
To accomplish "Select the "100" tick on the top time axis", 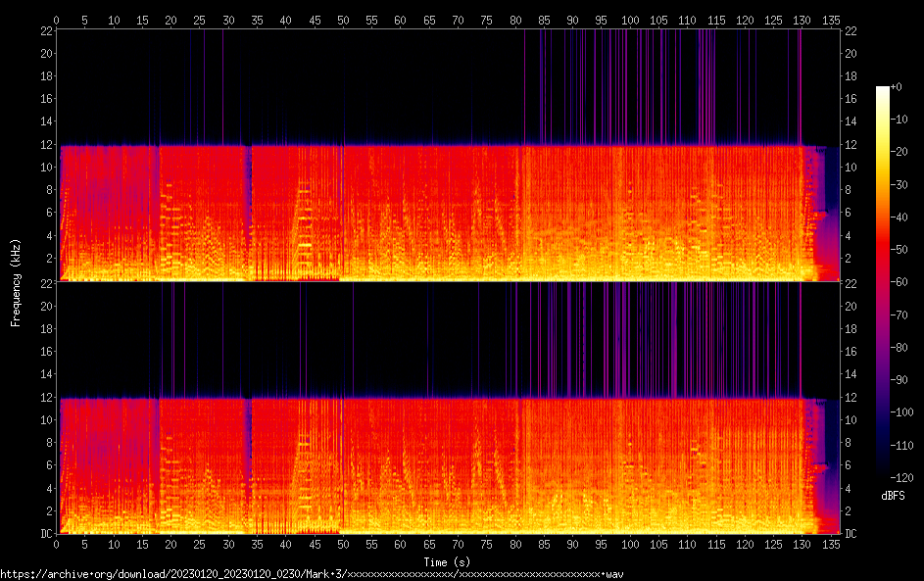I will (630, 20).
